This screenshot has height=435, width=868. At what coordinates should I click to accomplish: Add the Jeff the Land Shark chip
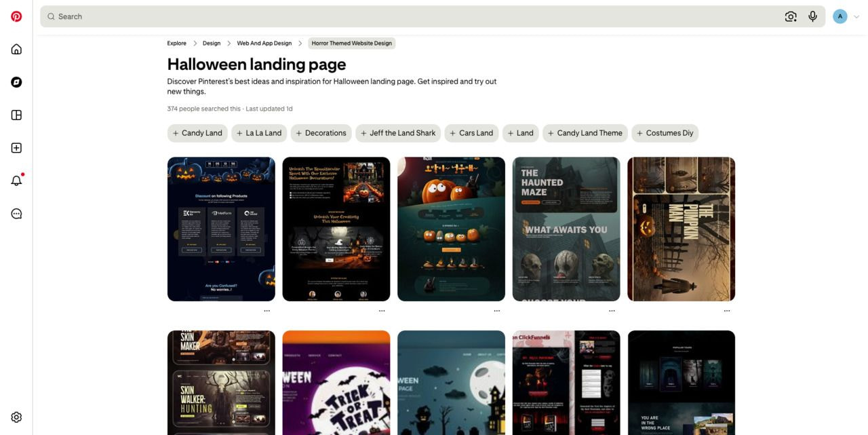398,133
